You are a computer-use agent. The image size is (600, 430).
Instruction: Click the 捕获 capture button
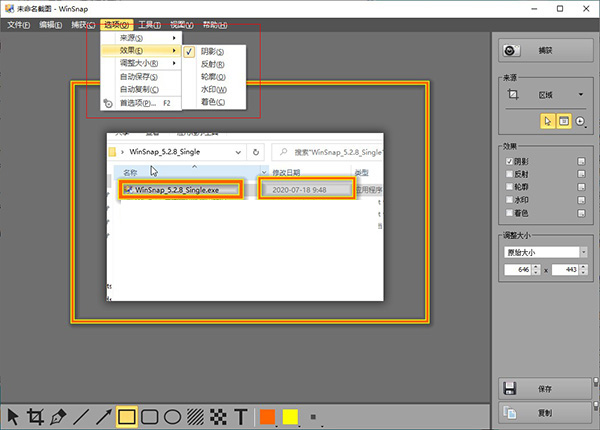point(546,50)
